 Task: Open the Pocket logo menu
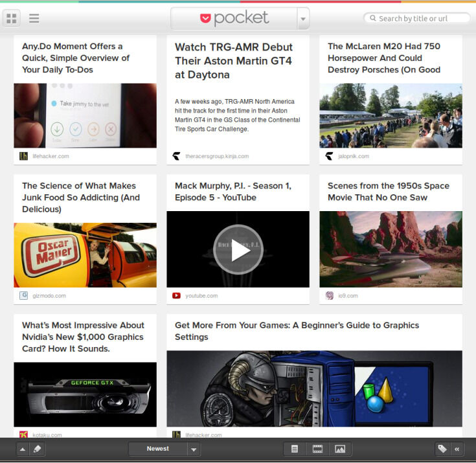[234, 18]
